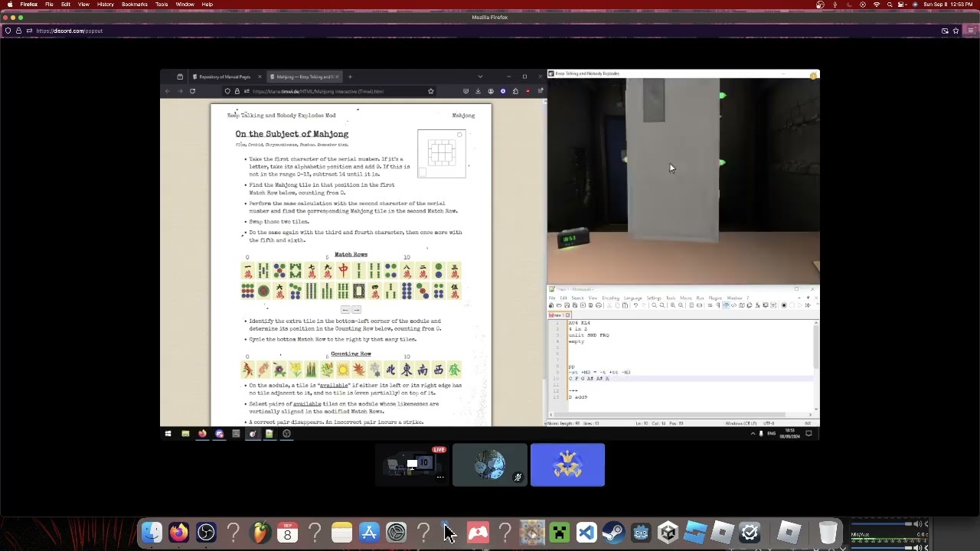The height and width of the screenshot is (551, 980).
Task: Click reload button in streamed Firefox window
Action: [192, 91]
